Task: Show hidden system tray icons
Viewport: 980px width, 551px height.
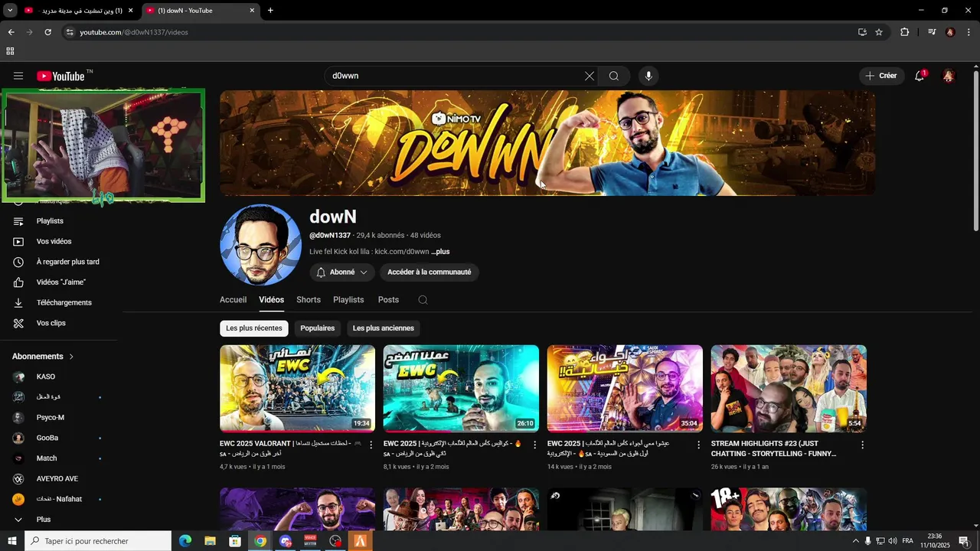Action: coord(856,541)
